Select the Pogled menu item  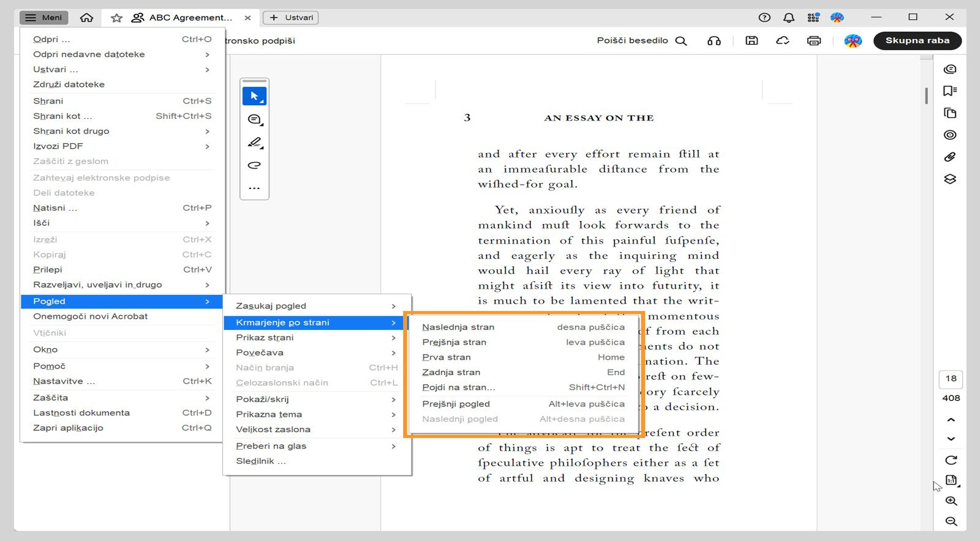tap(123, 301)
